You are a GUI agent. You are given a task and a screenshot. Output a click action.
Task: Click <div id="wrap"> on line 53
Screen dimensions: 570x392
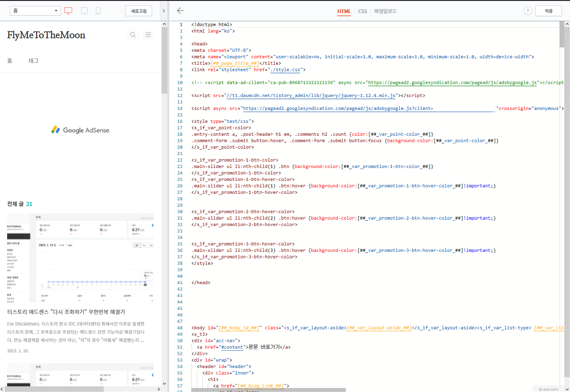(212, 360)
